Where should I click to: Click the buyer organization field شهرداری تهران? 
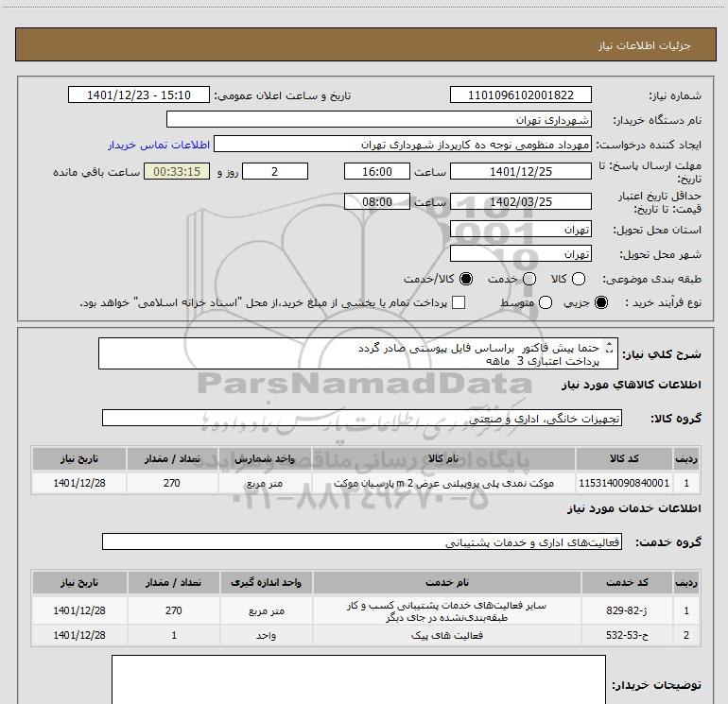click(x=379, y=119)
